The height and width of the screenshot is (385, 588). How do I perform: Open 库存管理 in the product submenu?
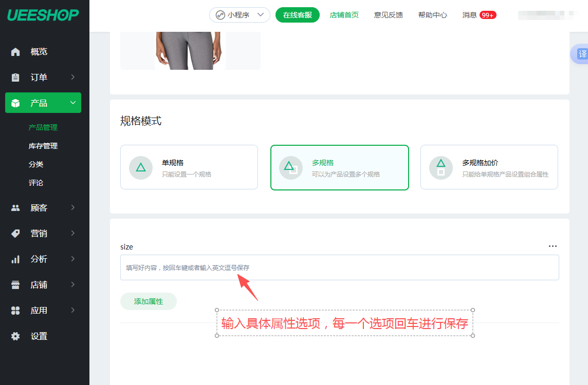[43, 146]
